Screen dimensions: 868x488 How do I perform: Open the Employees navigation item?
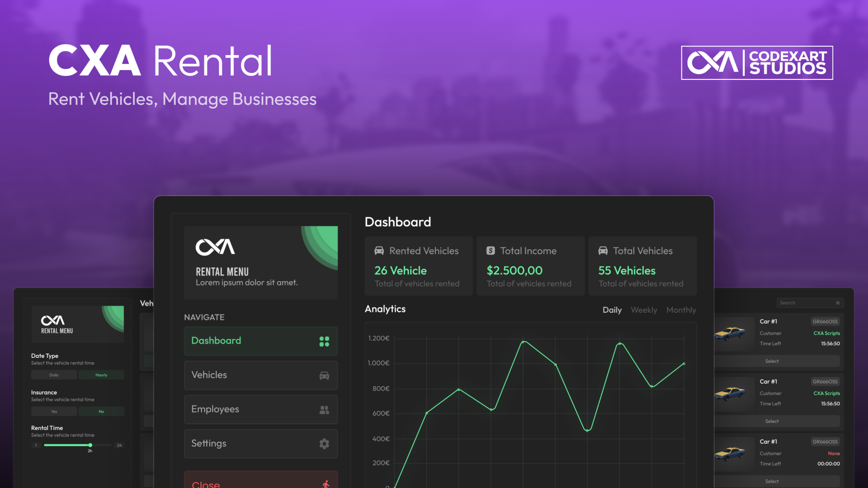click(x=261, y=409)
